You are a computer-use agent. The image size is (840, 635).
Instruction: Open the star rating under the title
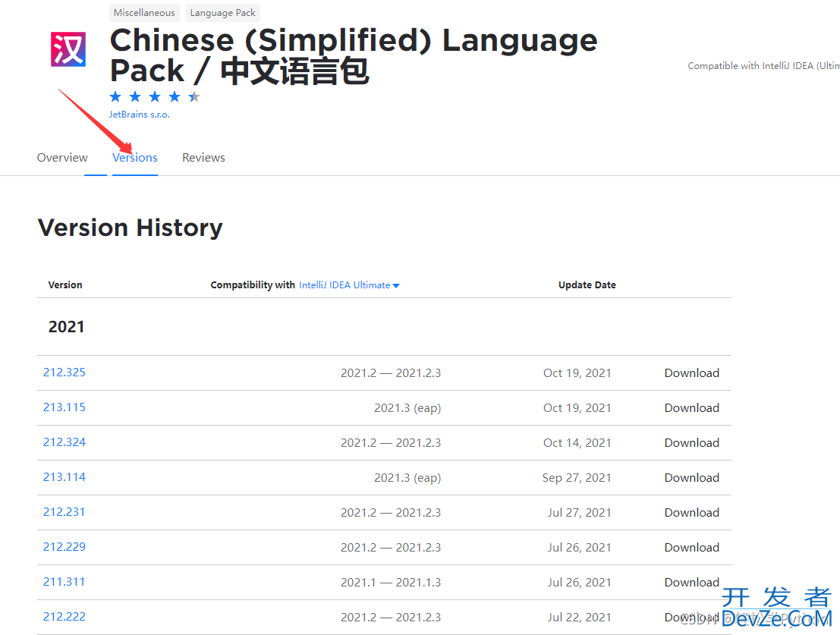coord(154,97)
